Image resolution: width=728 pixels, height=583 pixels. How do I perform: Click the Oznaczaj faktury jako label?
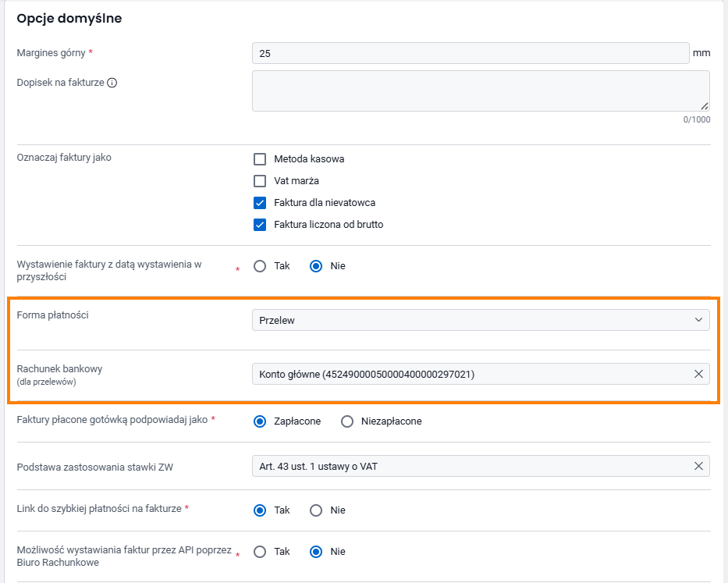(x=64, y=158)
